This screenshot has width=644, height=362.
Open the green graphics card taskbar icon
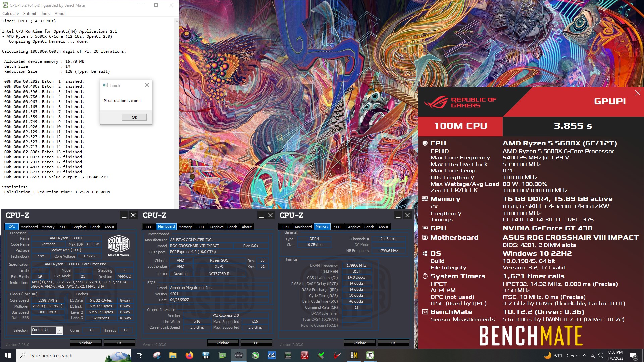point(222,355)
